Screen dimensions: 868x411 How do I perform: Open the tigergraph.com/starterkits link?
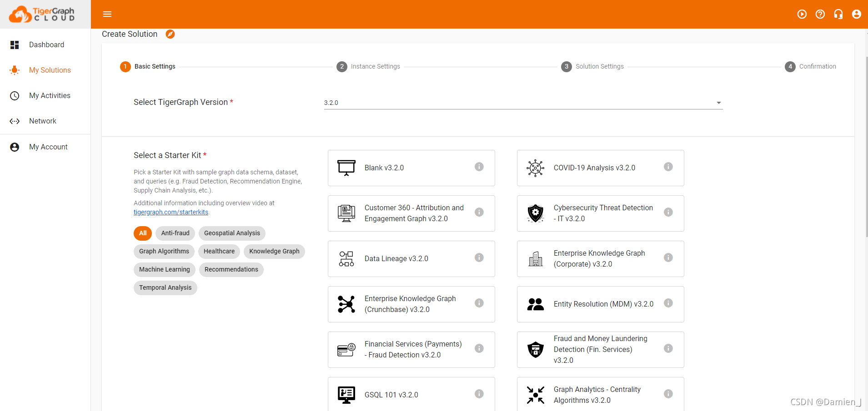[171, 212]
